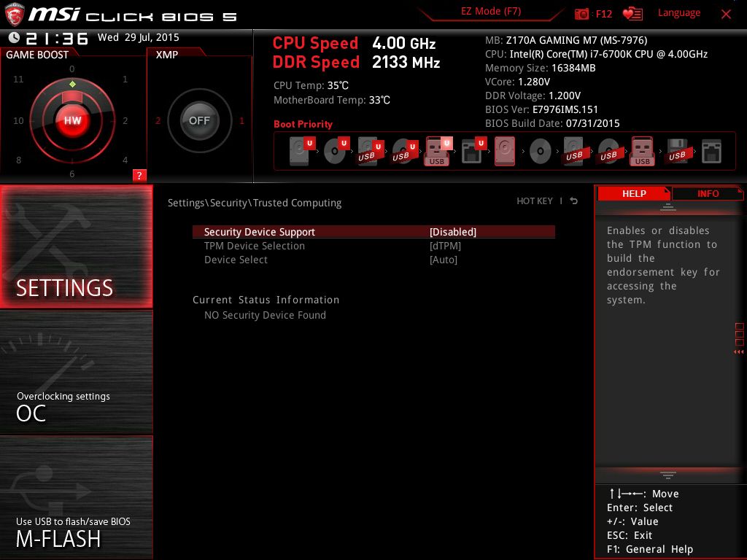Select the first UEFI hard disk boot device
This screenshot has height=560, width=747.
coord(302,151)
